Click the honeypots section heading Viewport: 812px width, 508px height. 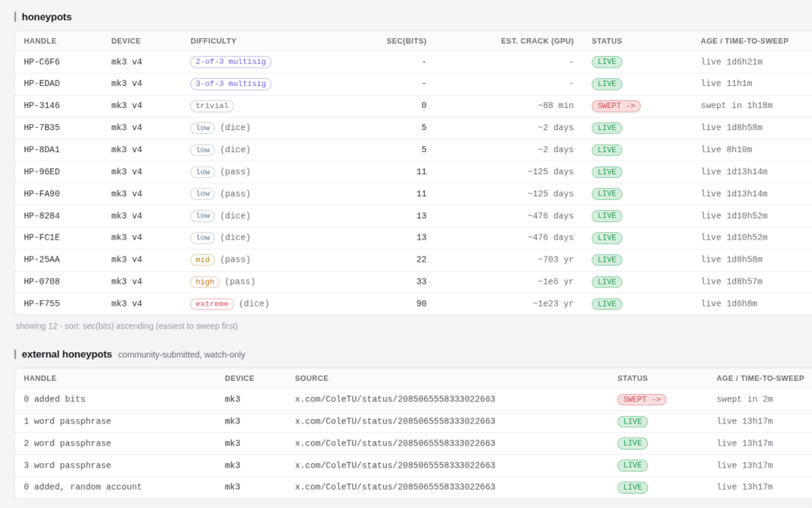46,17
